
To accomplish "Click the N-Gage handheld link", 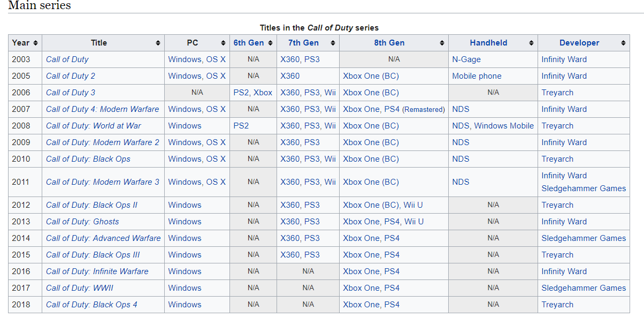I will coord(466,59).
